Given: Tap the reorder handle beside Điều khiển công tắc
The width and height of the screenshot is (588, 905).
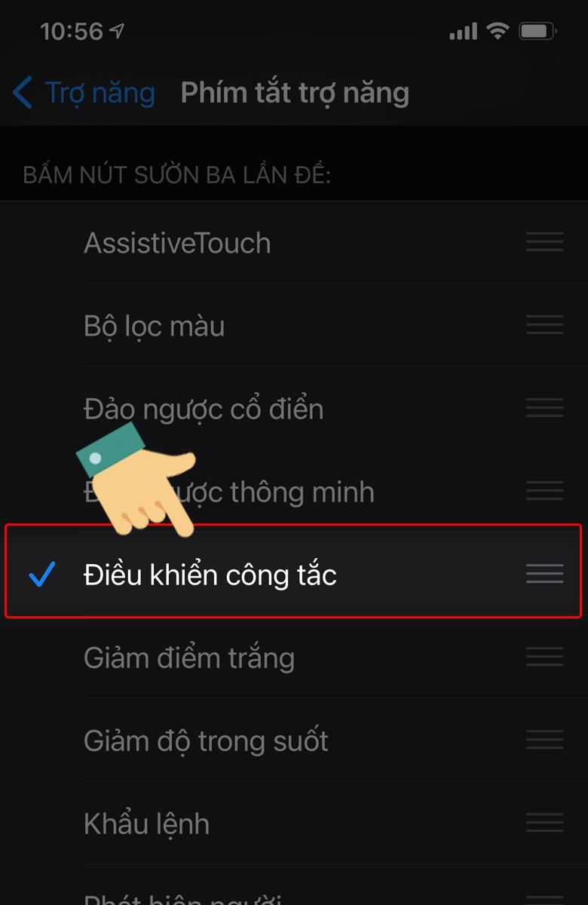Looking at the screenshot, I should (x=544, y=573).
